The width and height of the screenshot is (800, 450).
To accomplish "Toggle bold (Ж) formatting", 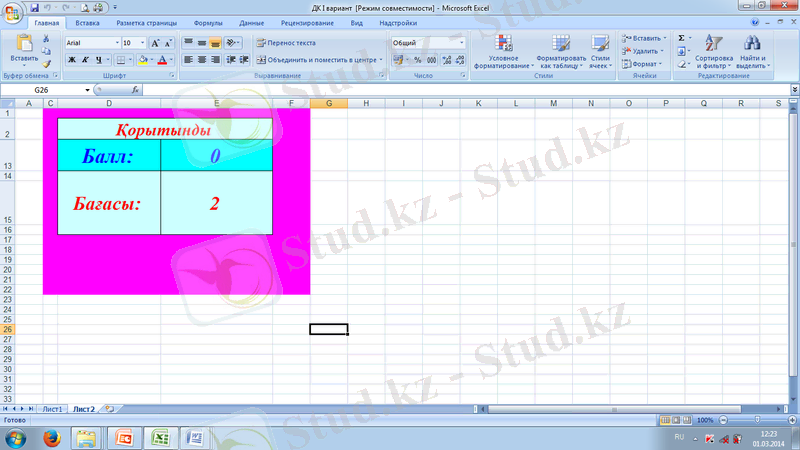I will [x=72, y=60].
